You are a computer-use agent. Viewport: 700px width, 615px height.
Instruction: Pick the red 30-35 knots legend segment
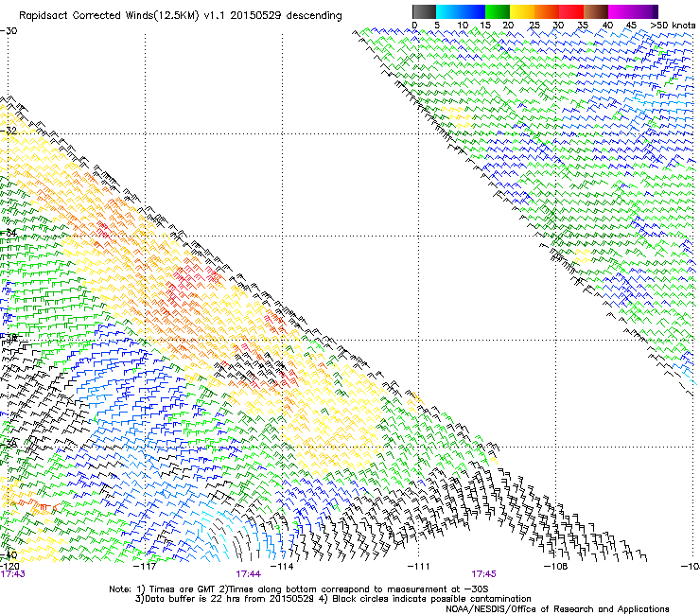pos(571,11)
